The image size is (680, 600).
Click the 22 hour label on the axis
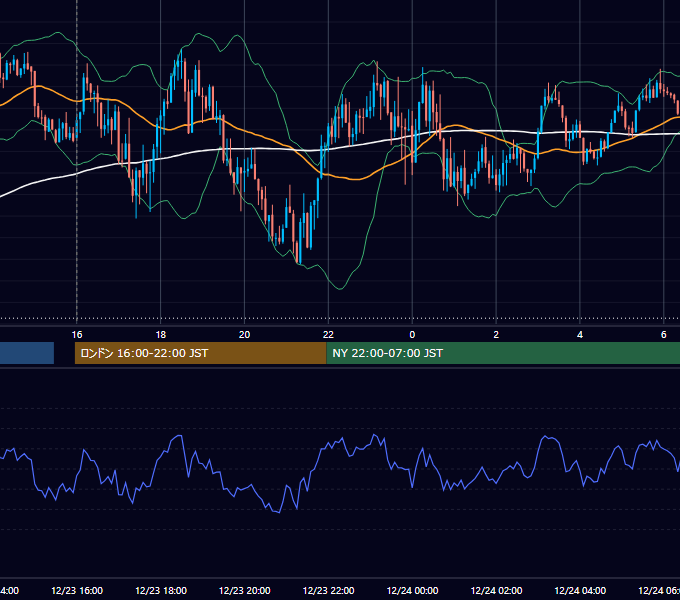coord(328,335)
